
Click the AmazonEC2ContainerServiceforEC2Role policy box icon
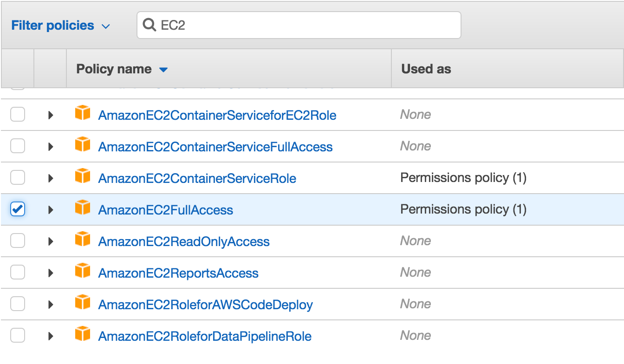point(83,113)
